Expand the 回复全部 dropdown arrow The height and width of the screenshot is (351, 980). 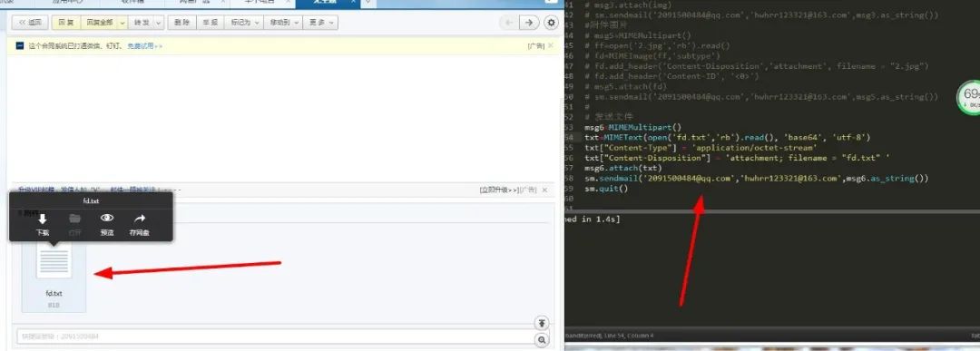tap(122, 23)
